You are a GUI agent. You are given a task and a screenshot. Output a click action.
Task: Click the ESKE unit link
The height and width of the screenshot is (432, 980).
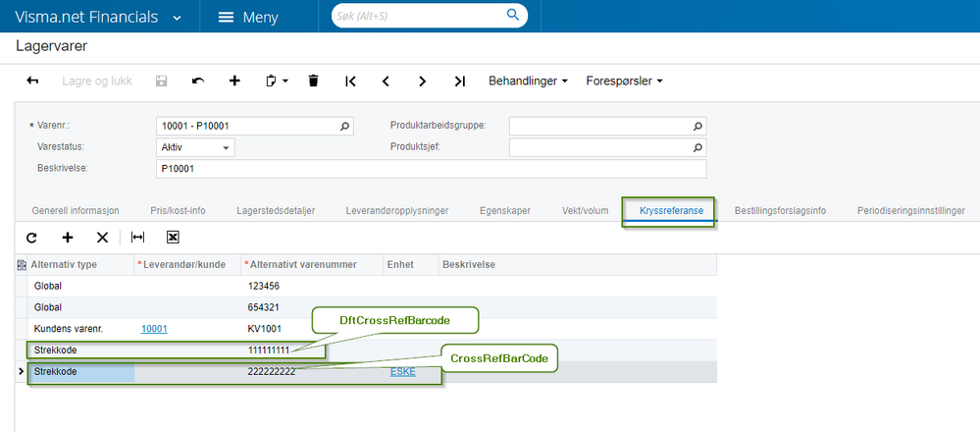point(402,371)
